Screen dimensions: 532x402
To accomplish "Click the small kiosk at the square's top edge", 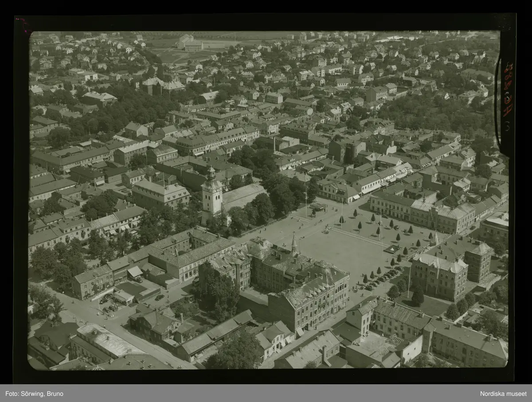I will [317, 207].
